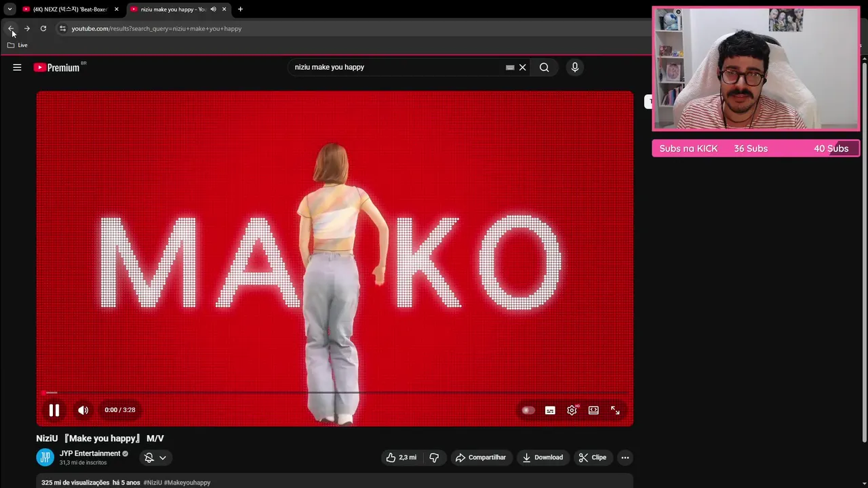Go back using the browser back arrow
The image size is (868, 488).
11,28
